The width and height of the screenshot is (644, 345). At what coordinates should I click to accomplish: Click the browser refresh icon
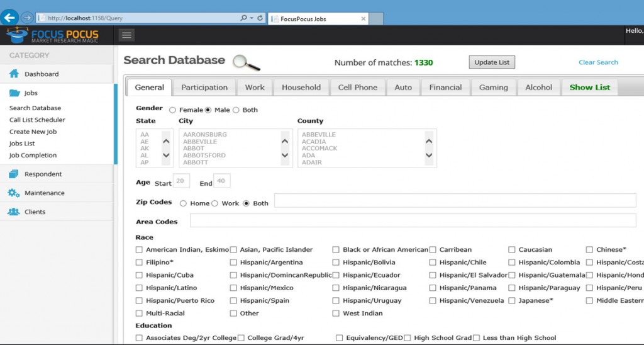pos(260,18)
